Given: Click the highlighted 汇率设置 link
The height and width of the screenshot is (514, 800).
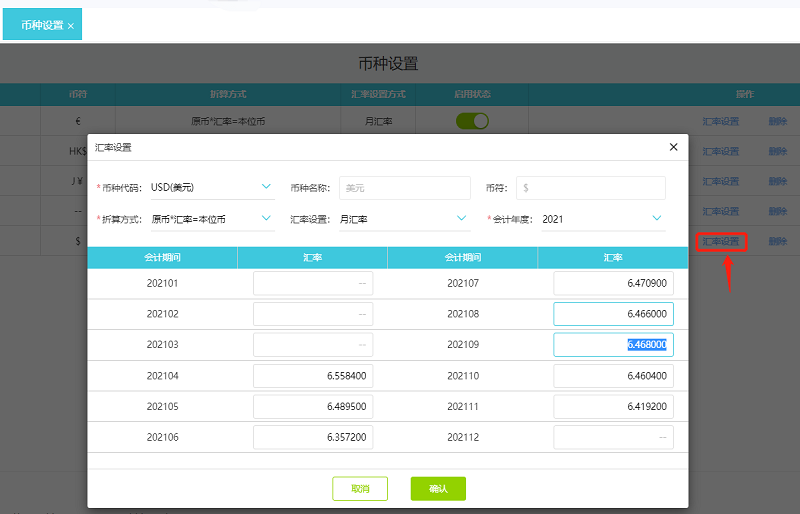Looking at the screenshot, I should (x=721, y=241).
